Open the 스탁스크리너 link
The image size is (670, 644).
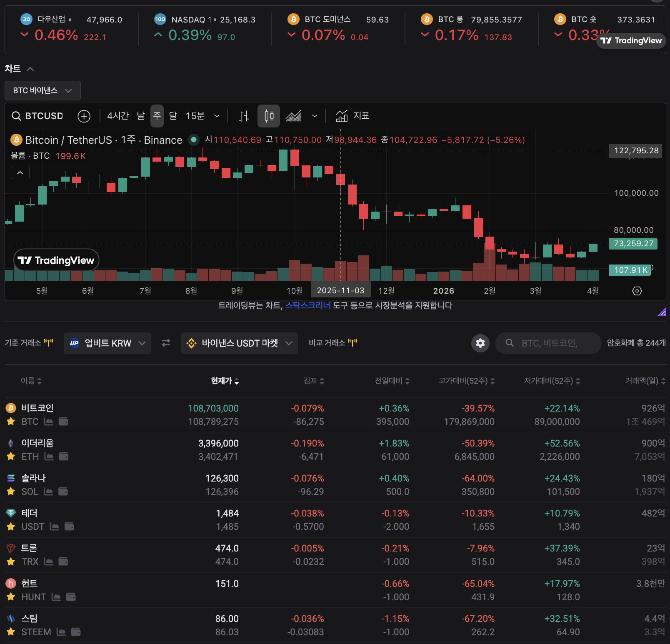(307, 305)
